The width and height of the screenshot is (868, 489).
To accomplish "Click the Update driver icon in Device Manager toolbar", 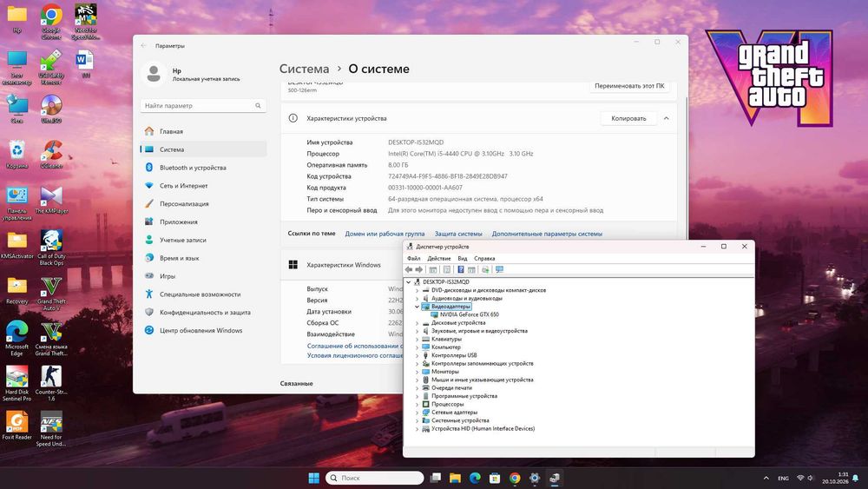I will pos(485,270).
